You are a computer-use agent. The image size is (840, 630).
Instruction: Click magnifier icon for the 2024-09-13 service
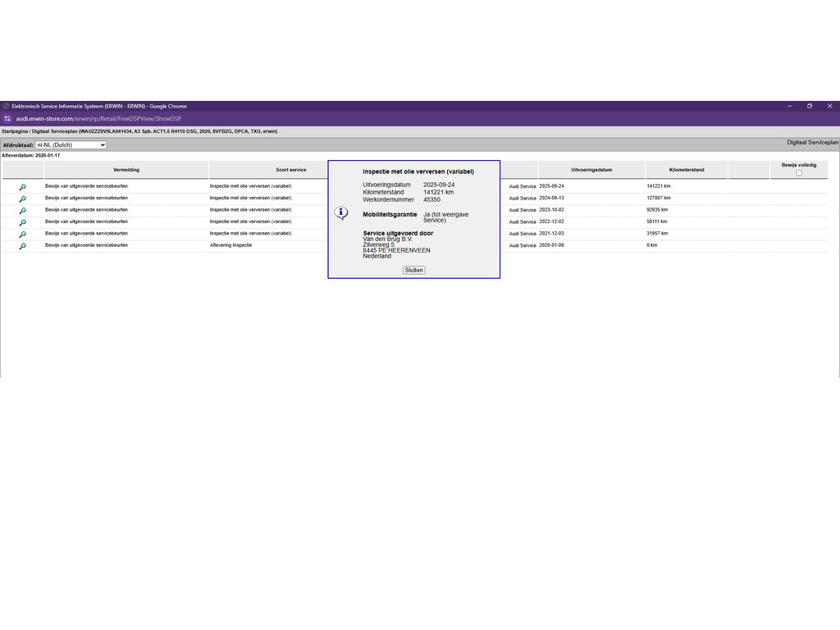click(23, 199)
